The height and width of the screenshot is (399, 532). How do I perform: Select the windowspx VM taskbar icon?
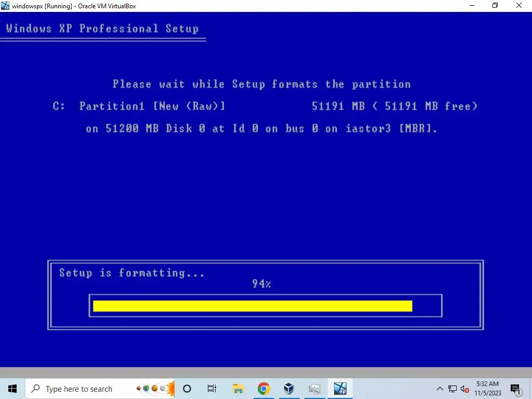pos(340,389)
